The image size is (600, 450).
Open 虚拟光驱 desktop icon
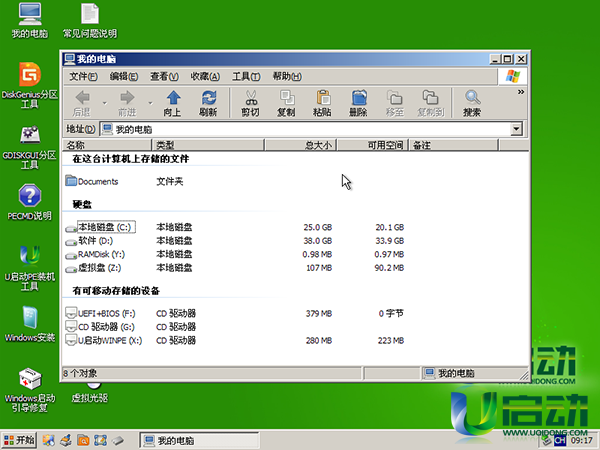tap(90, 393)
